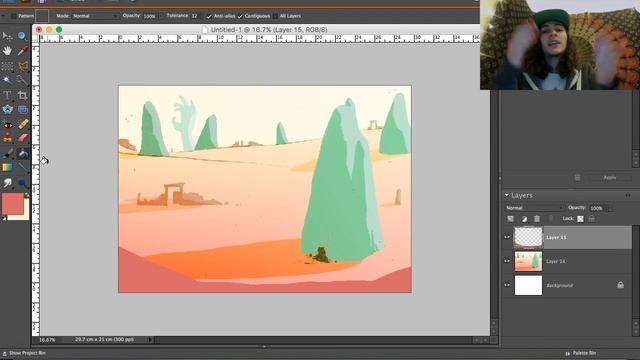Open the Pattern picker swatch dropdown
640x360 pixels.
[x=42, y=16]
